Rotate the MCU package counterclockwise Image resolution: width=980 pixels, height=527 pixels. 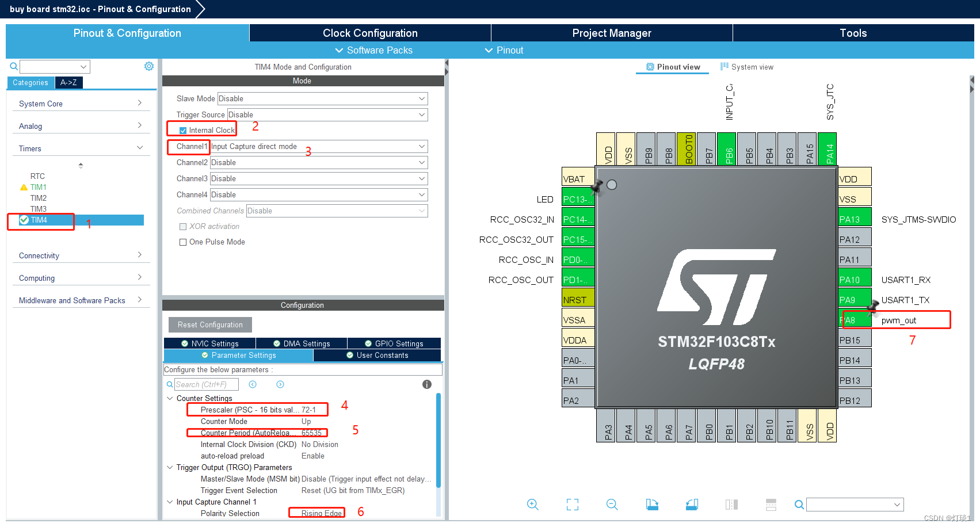pos(692,505)
